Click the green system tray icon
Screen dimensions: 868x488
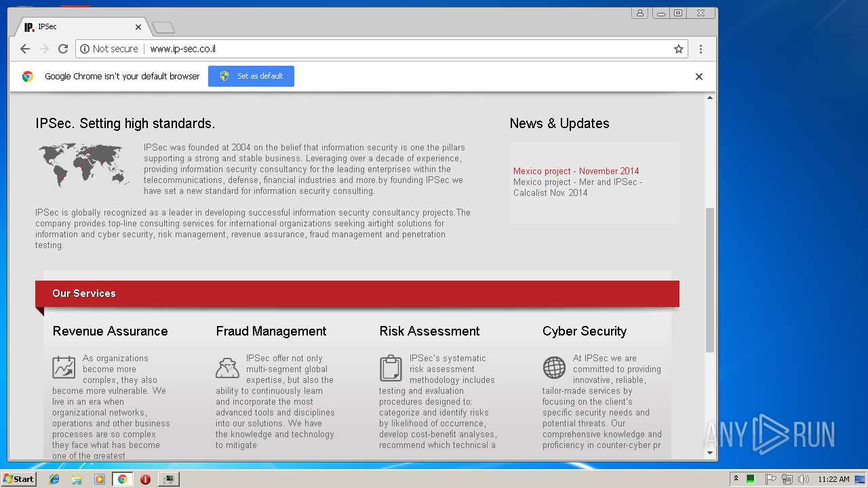click(751, 479)
